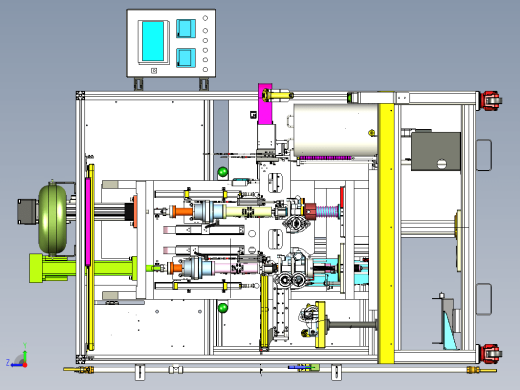Select the lower small cyan display on panel
The height and width of the screenshot is (390, 520).
(186, 58)
